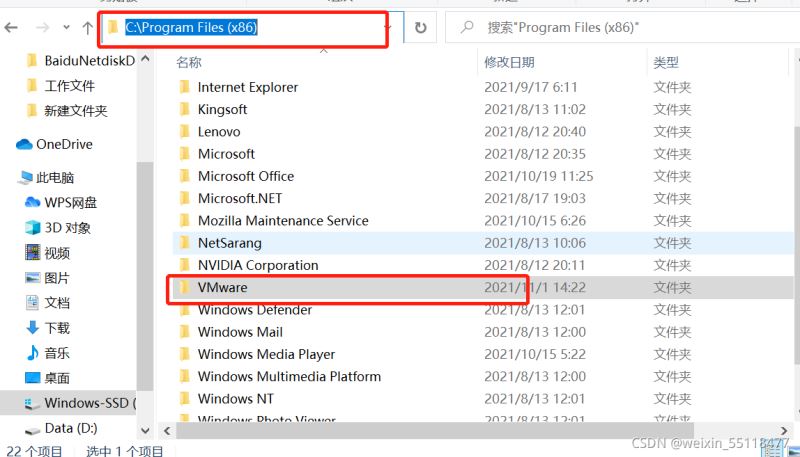This screenshot has width=800, height=457.
Task: Click the Kingsoft folder name
Action: 222,109
